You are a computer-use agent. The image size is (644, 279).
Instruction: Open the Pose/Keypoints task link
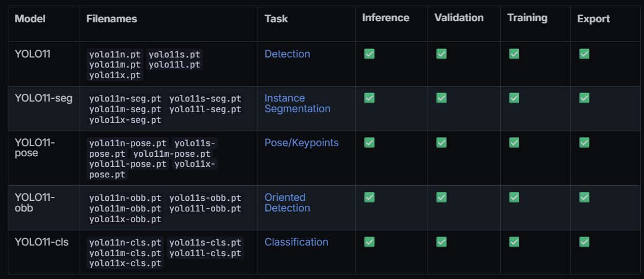pos(301,143)
